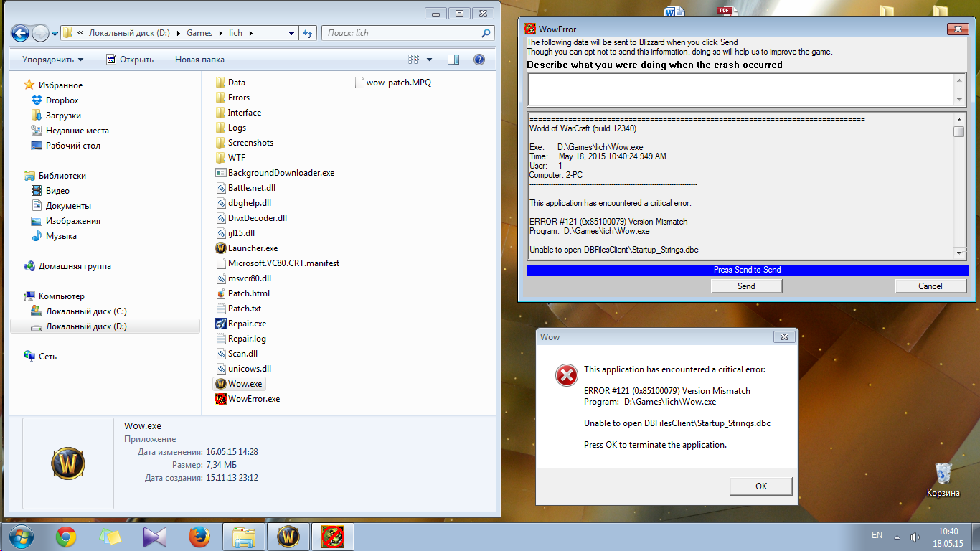Select Microsoft.VC80.CRT.manifest file
Screen dimensions: 980x551
[278, 263]
